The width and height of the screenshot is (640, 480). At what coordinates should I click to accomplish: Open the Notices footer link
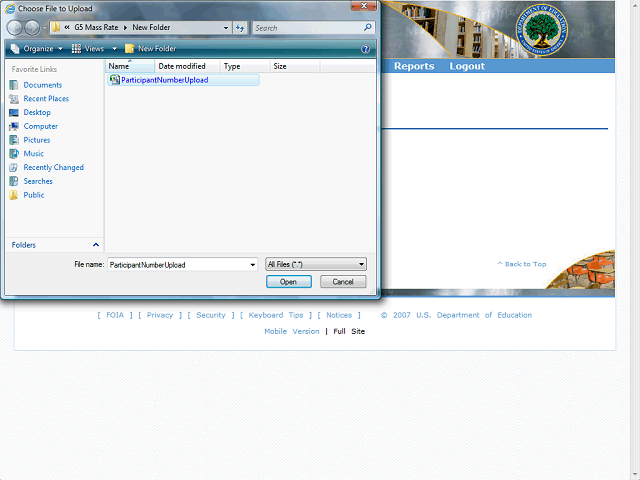(x=339, y=315)
